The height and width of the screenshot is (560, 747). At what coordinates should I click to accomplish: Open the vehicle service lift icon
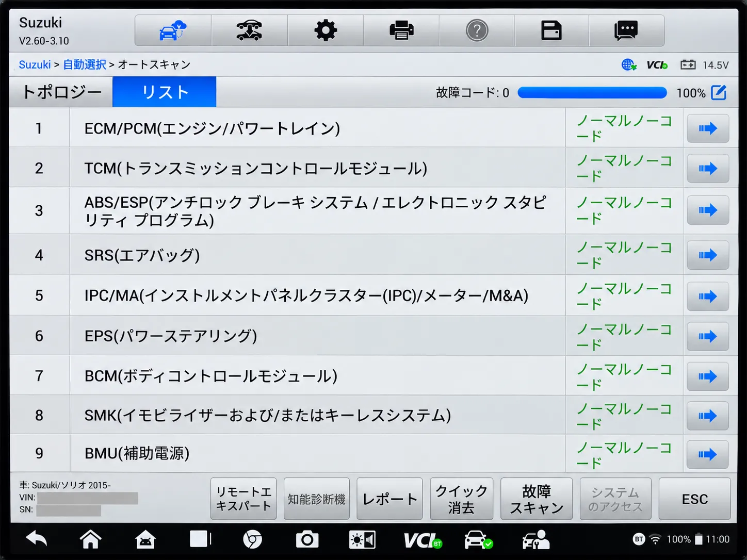(x=249, y=30)
